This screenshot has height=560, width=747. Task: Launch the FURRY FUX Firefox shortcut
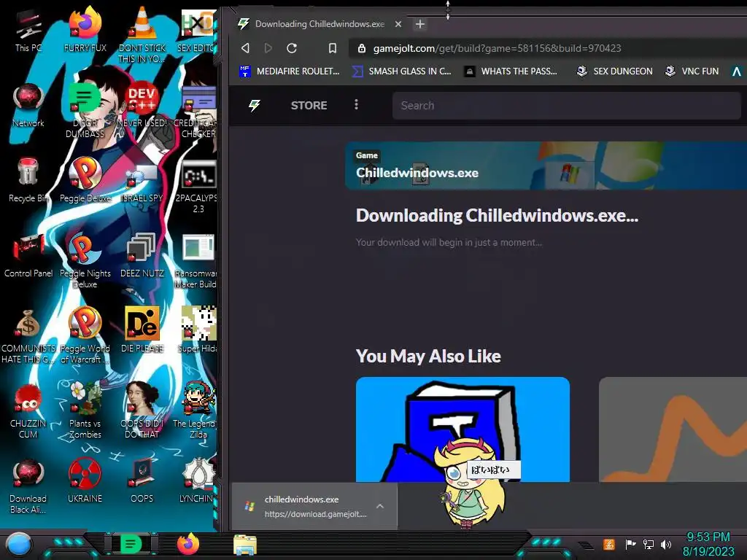pyautogui.click(x=85, y=29)
